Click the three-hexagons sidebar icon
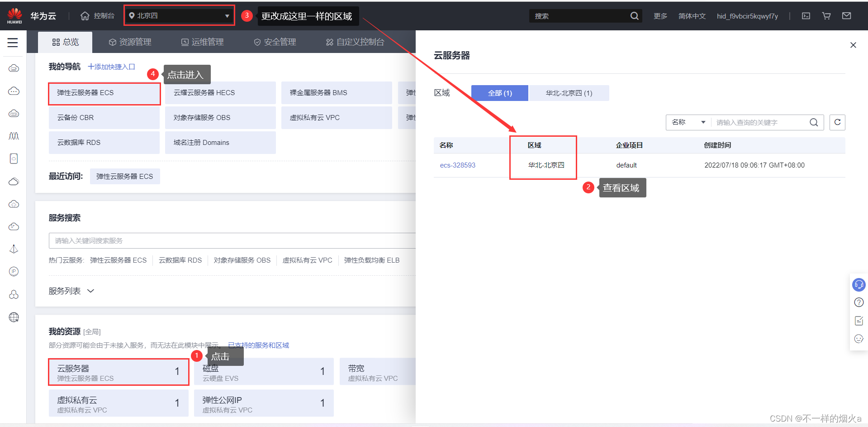Image resolution: width=868 pixels, height=427 pixels. (14, 294)
